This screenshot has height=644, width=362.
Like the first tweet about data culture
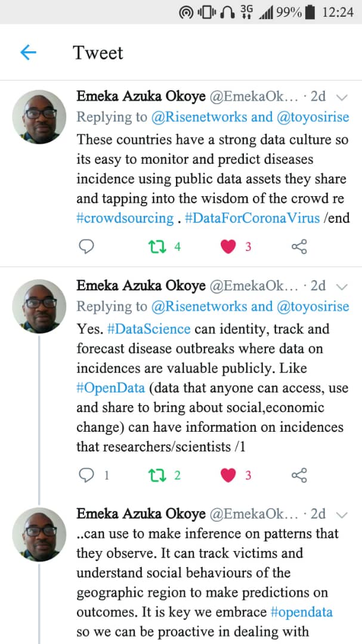[228, 246]
